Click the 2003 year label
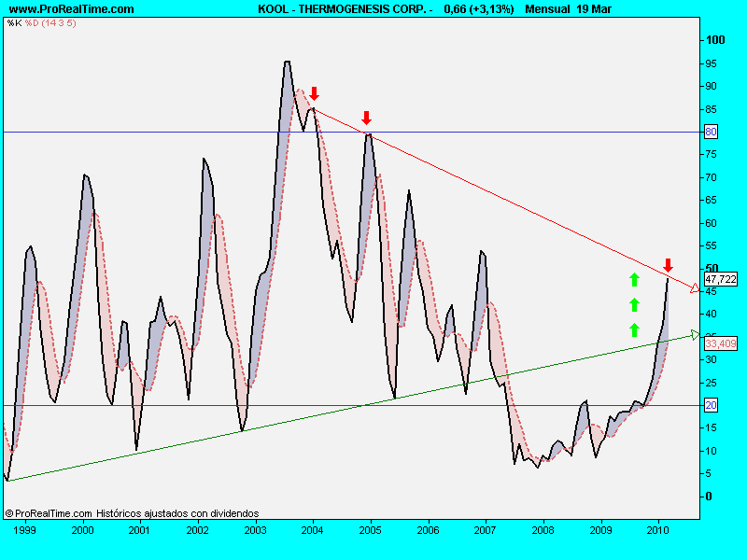The height and width of the screenshot is (560, 747). pos(255,530)
